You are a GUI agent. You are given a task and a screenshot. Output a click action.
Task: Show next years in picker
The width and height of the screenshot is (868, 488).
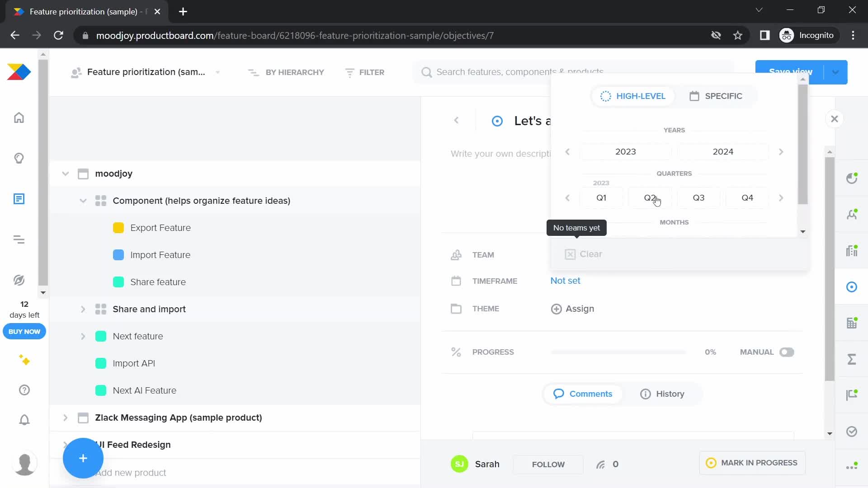click(x=781, y=152)
